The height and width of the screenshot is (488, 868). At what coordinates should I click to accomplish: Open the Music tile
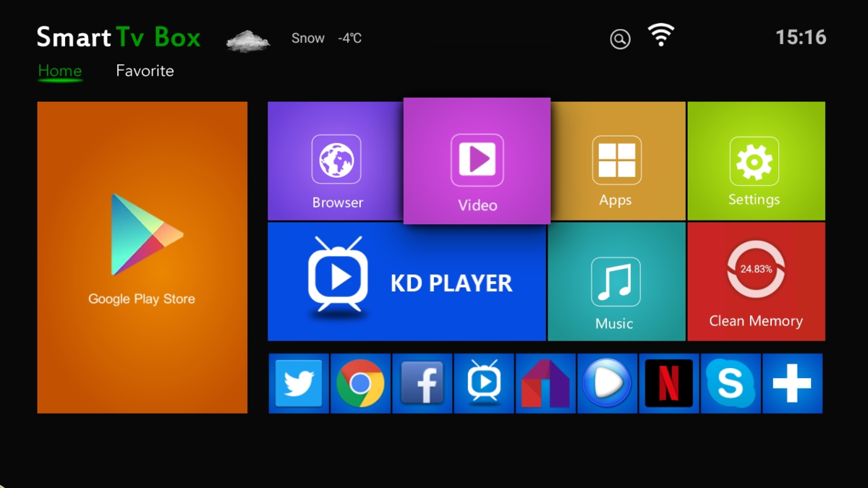click(x=616, y=281)
